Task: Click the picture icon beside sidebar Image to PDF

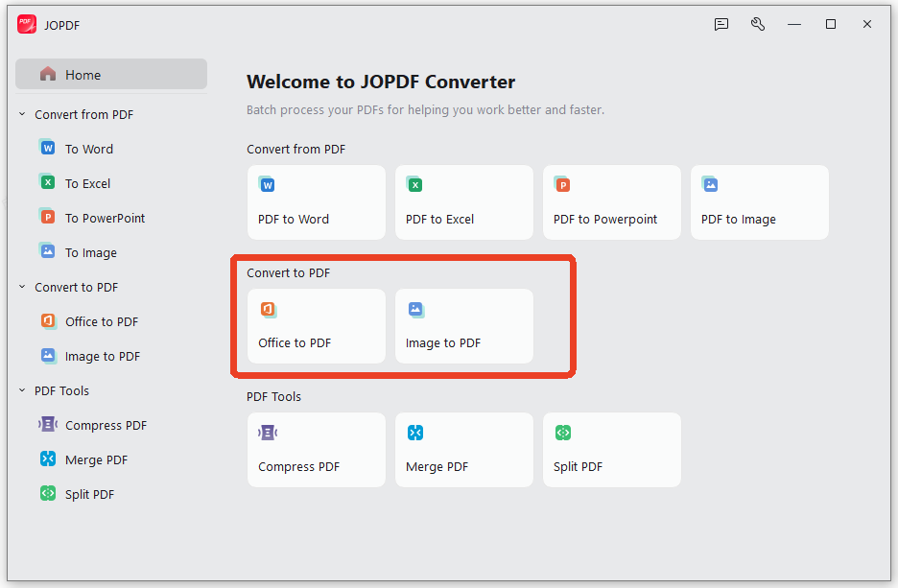Action: tap(48, 355)
